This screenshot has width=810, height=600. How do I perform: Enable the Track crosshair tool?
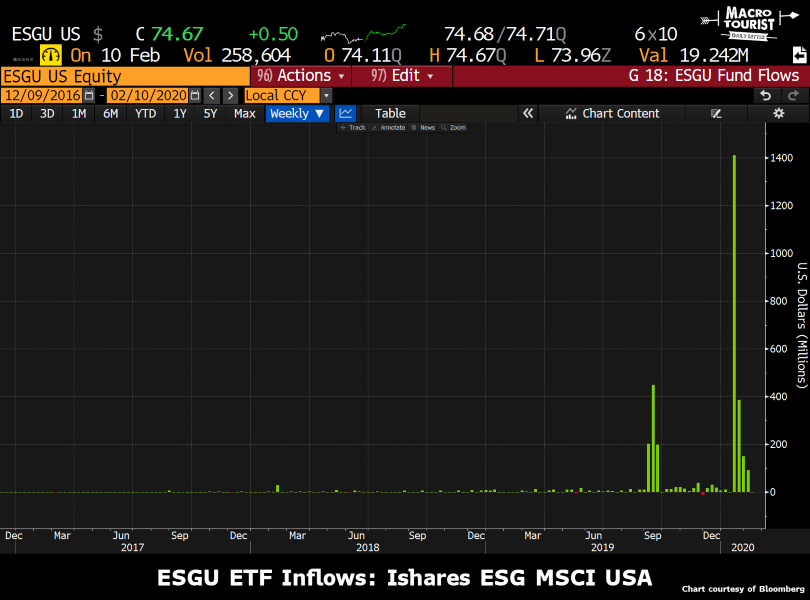point(353,128)
